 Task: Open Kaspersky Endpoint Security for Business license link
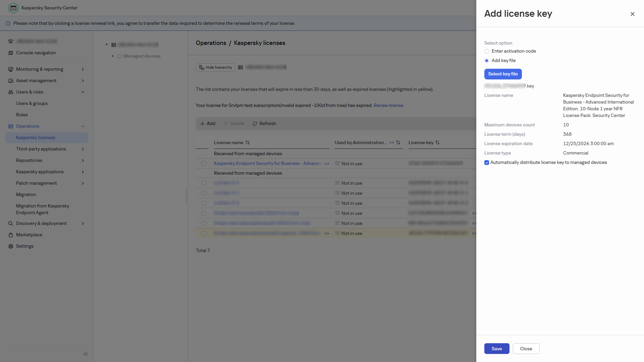268,164
